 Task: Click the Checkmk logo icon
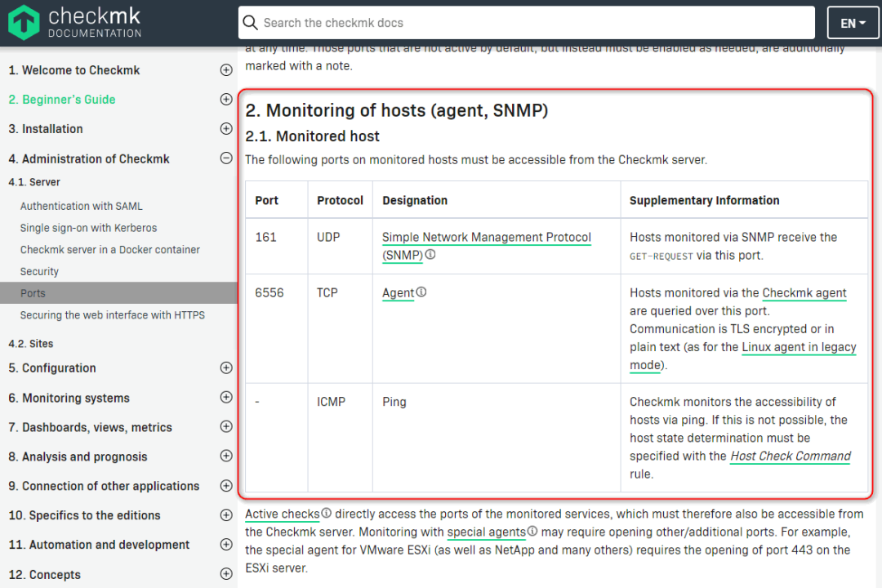coord(24,22)
